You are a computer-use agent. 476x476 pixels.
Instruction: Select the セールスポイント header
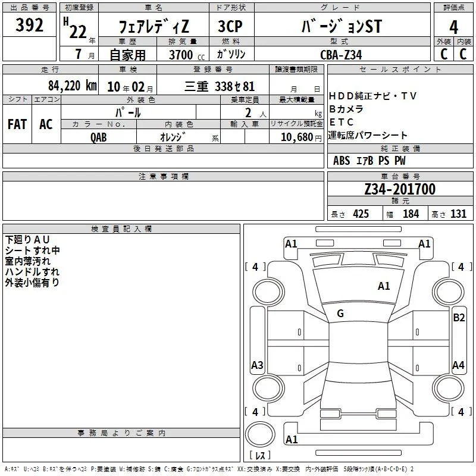[x=400, y=70]
